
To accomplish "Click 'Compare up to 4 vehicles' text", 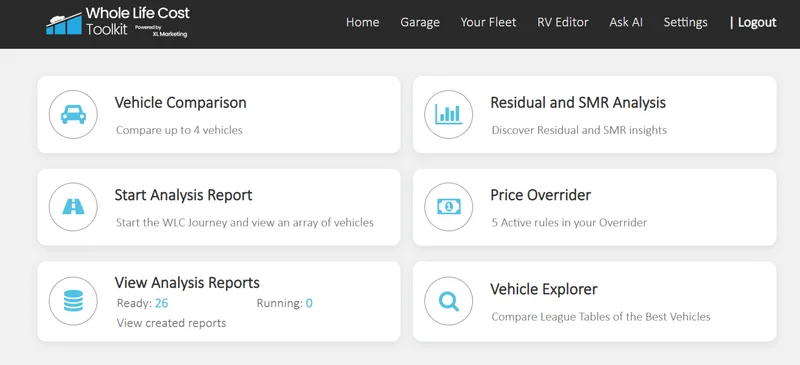I will point(179,130).
